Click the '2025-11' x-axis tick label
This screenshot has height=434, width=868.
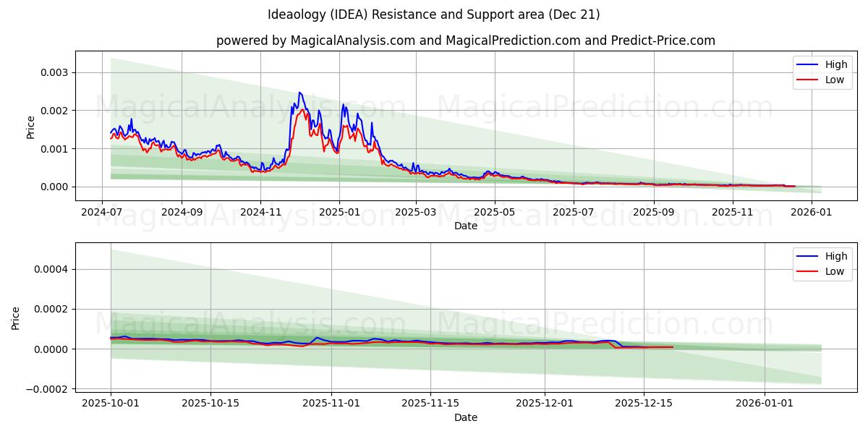tap(733, 212)
